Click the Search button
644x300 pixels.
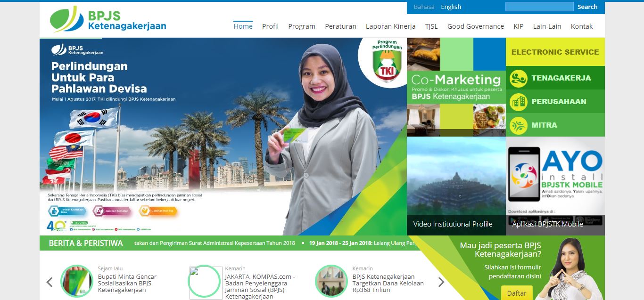coord(587,7)
